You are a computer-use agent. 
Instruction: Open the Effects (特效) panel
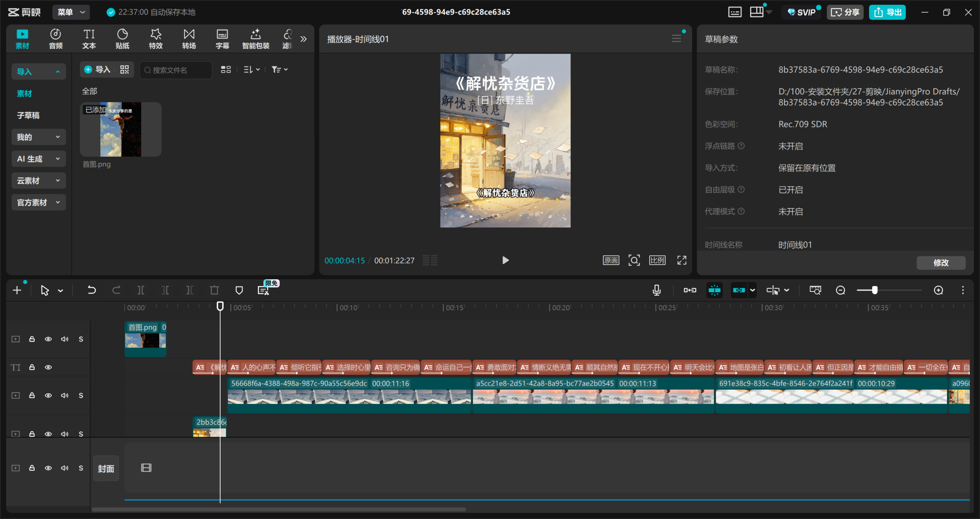coord(155,39)
